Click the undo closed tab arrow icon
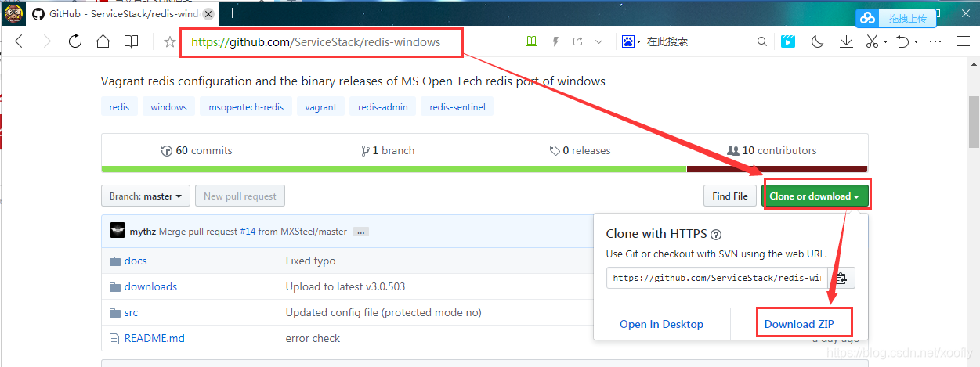 (904, 42)
